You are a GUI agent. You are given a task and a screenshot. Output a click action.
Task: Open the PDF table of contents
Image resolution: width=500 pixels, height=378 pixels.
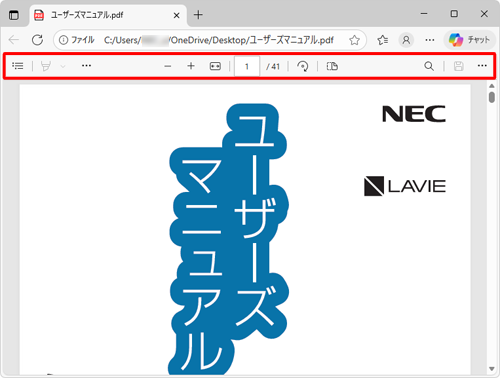18,66
